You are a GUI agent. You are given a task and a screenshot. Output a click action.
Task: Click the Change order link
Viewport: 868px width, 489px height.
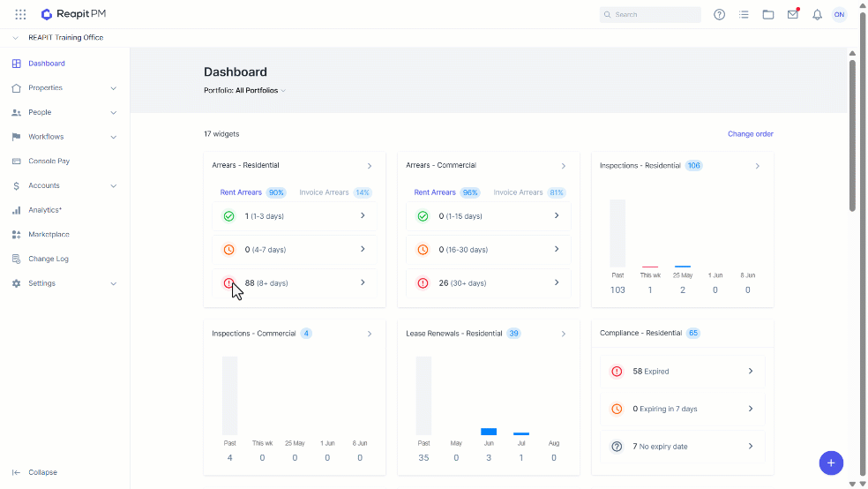(x=750, y=134)
